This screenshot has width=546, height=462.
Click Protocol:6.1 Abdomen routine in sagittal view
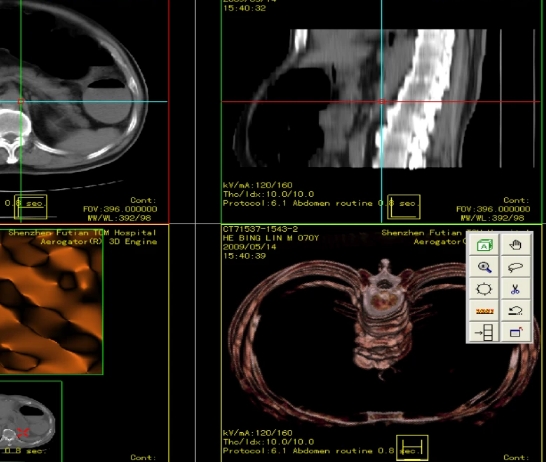tap(298, 203)
